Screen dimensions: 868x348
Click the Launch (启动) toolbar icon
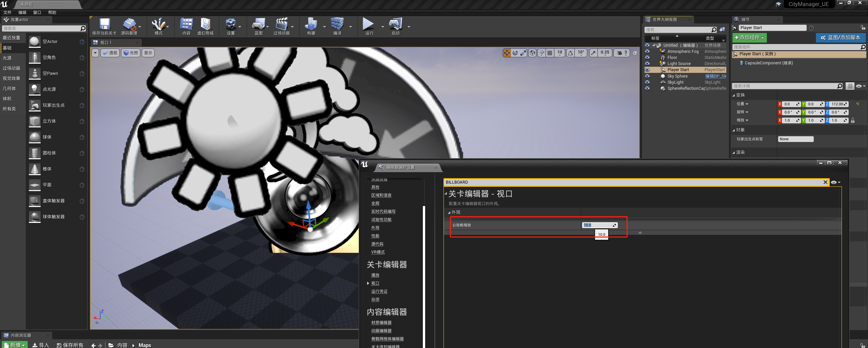click(x=395, y=27)
